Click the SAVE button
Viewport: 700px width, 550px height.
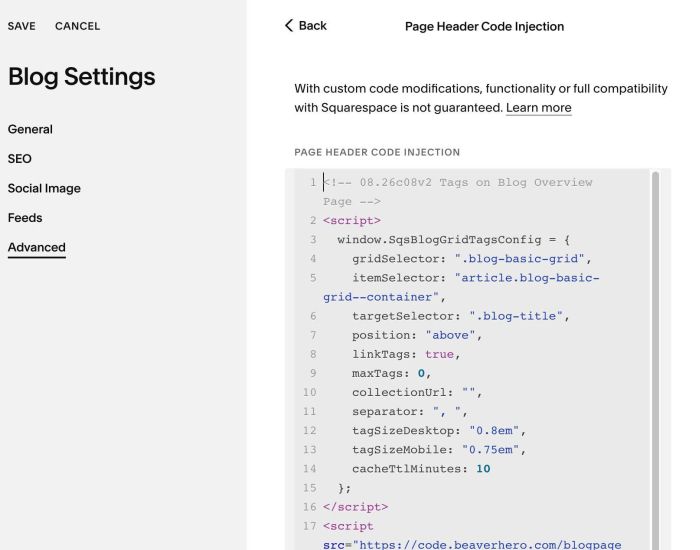[21, 26]
